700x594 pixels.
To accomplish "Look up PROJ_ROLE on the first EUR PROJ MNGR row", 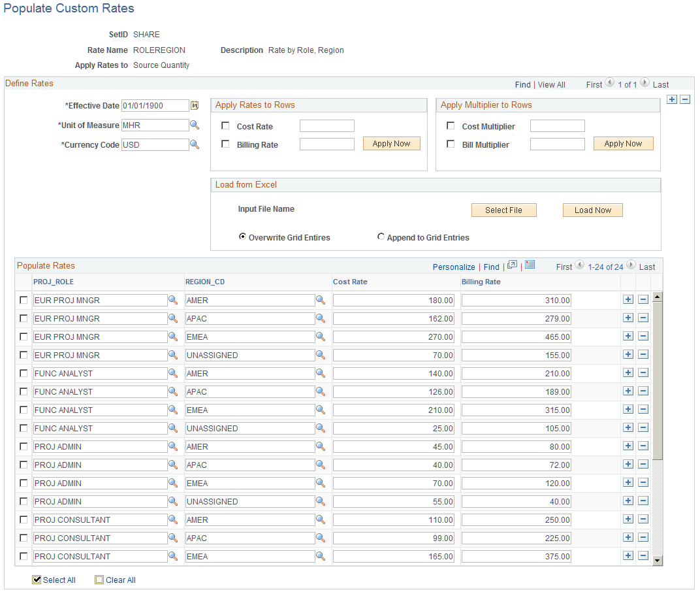I will click(x=173, y=300).
